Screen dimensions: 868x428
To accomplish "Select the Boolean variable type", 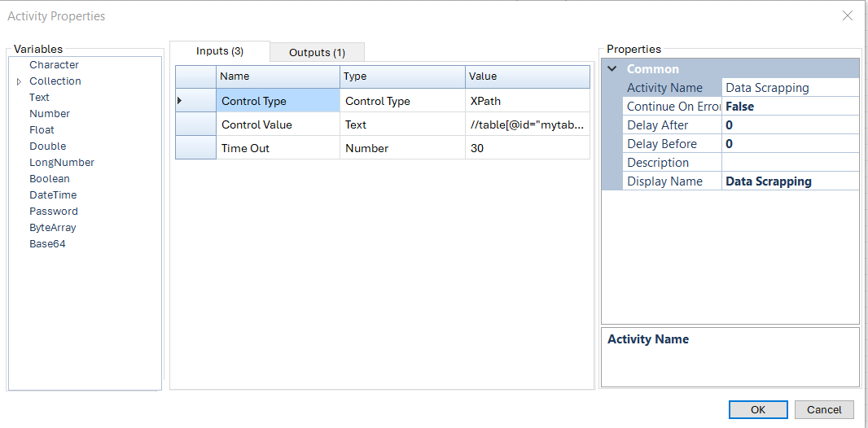I will coord(50,179).
